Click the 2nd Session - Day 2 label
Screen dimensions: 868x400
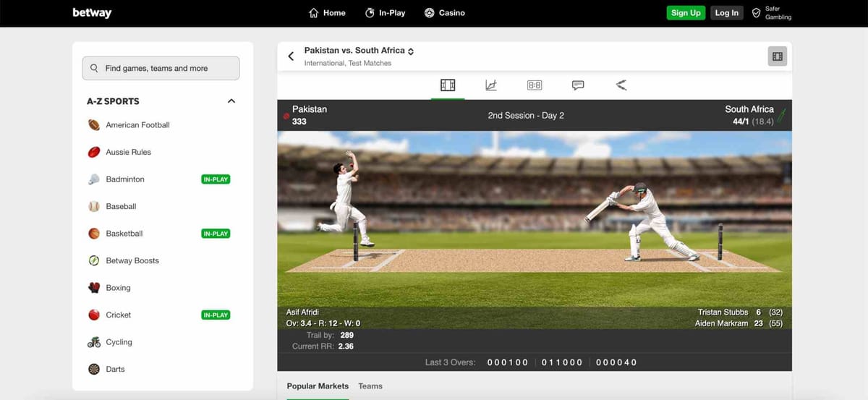pos(526,115)
